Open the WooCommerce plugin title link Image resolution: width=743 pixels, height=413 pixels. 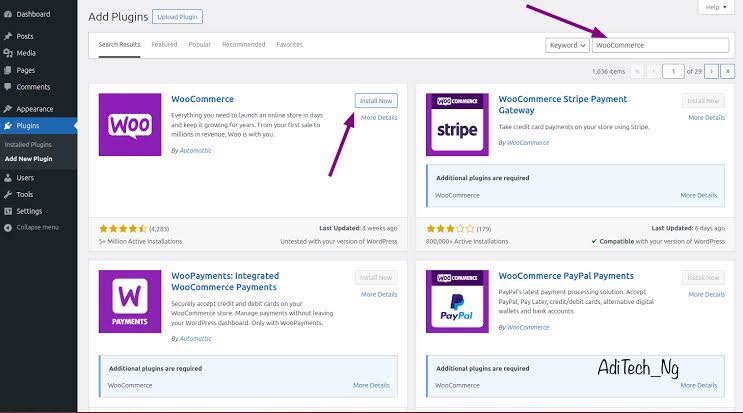pyautogui.click(x=202, y=99)
